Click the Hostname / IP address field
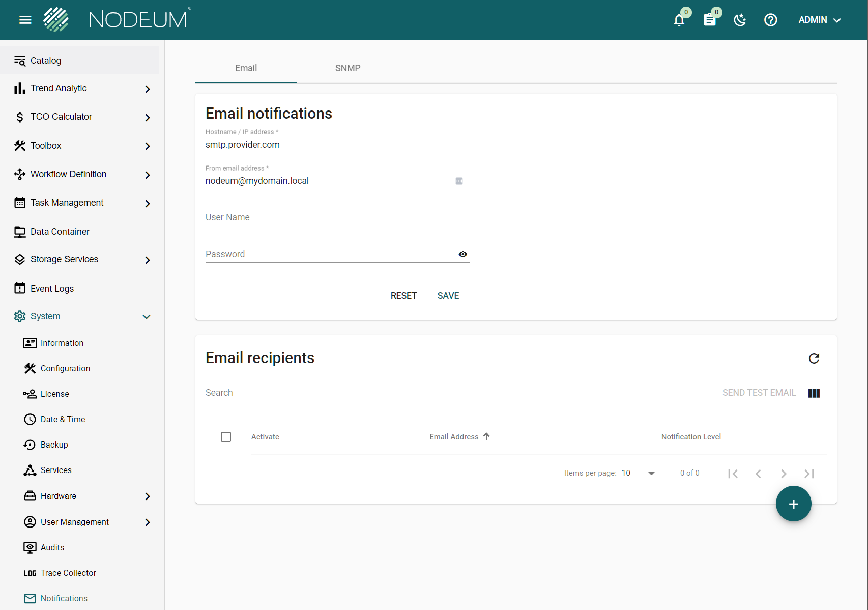Image resolution: width=868 pixels, height=610 pixels. 337,145
